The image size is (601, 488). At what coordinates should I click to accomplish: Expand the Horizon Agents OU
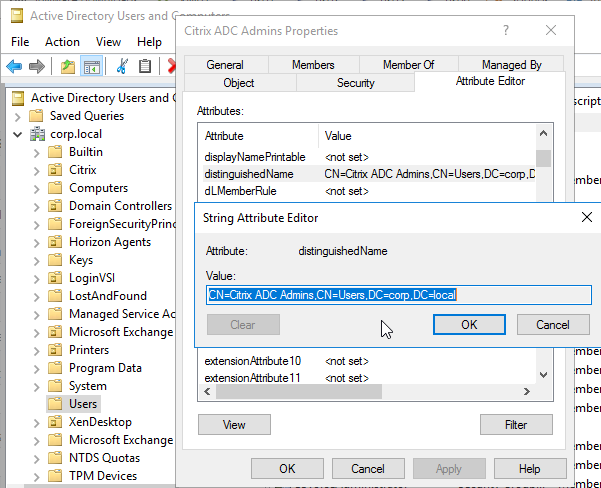point(36,243)
